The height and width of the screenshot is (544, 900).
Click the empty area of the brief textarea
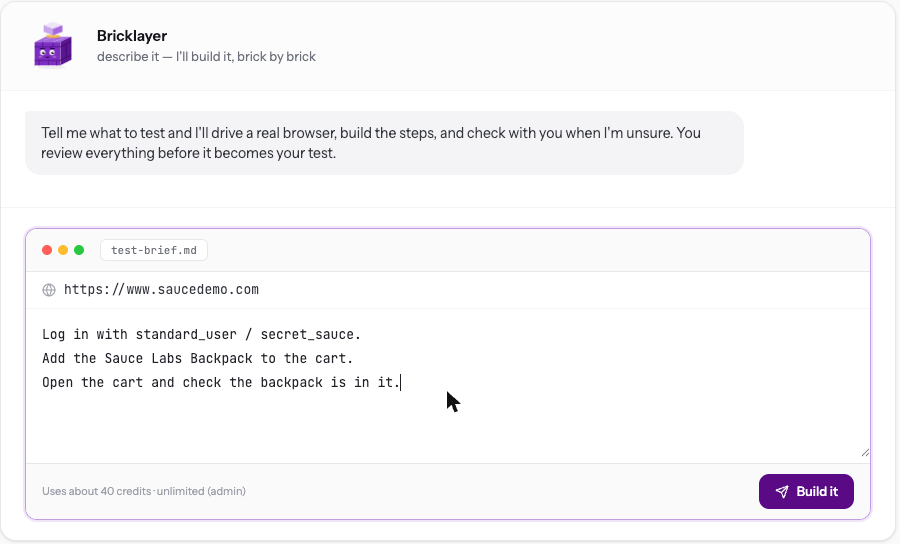click(x=448, y=428)
